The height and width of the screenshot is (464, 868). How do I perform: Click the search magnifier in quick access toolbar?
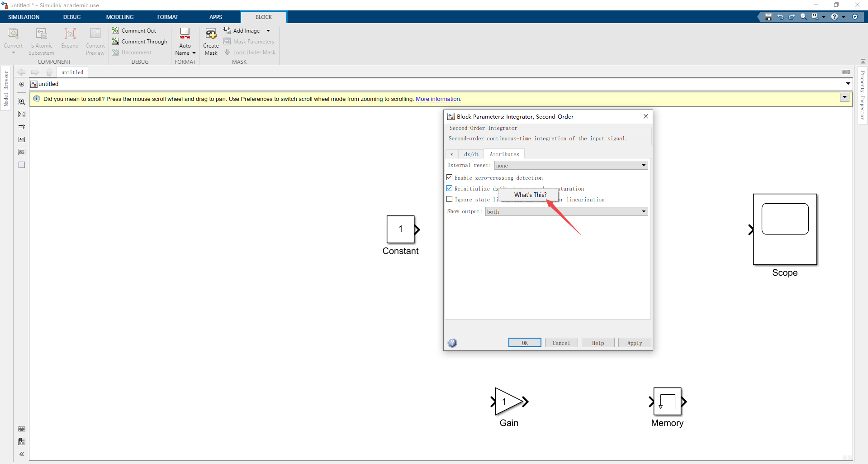(803, 17)
